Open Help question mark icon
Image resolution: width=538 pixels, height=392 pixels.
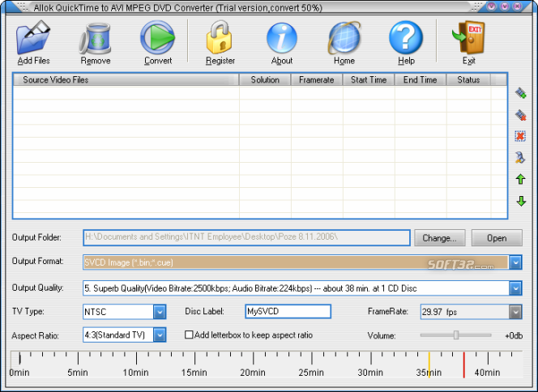[x=406, y=37]
